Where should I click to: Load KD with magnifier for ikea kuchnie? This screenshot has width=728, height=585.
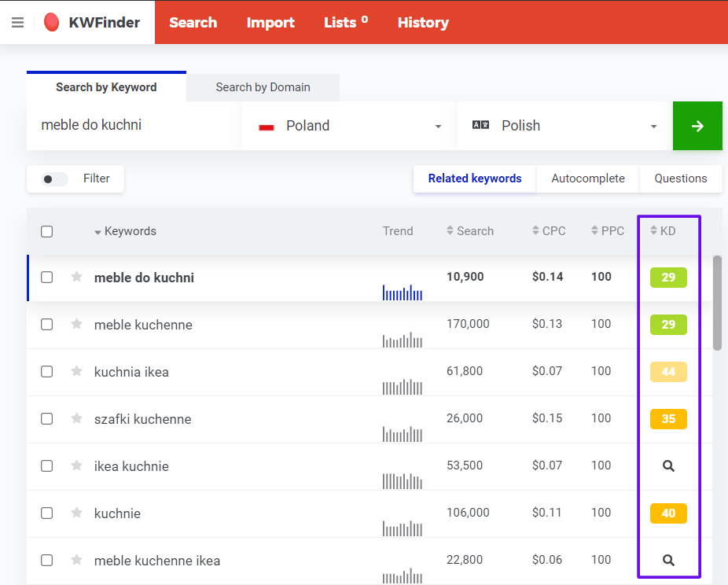[668, 465]
